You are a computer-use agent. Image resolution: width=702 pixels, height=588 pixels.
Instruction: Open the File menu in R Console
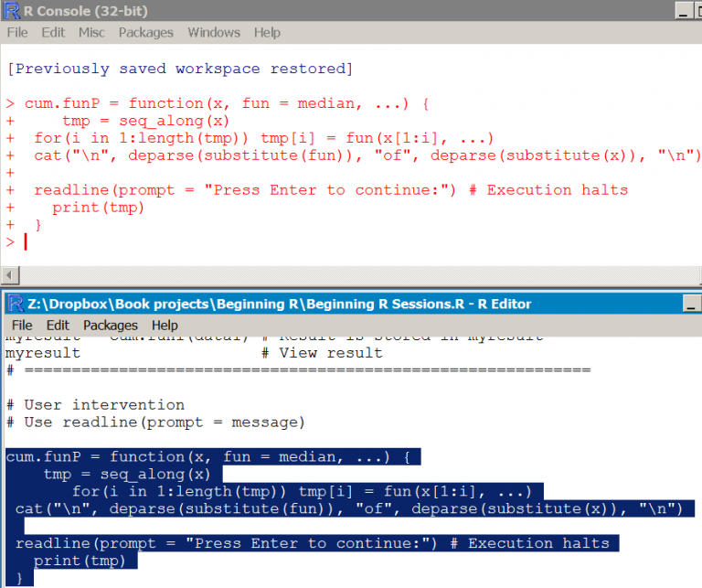click(17, 32)
